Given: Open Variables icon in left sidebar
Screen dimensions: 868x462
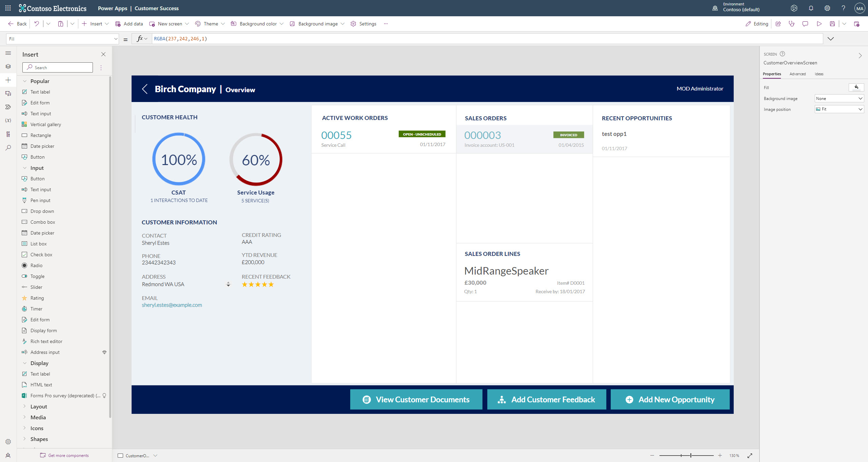Looking at the screenshot, I should [8, 121].
